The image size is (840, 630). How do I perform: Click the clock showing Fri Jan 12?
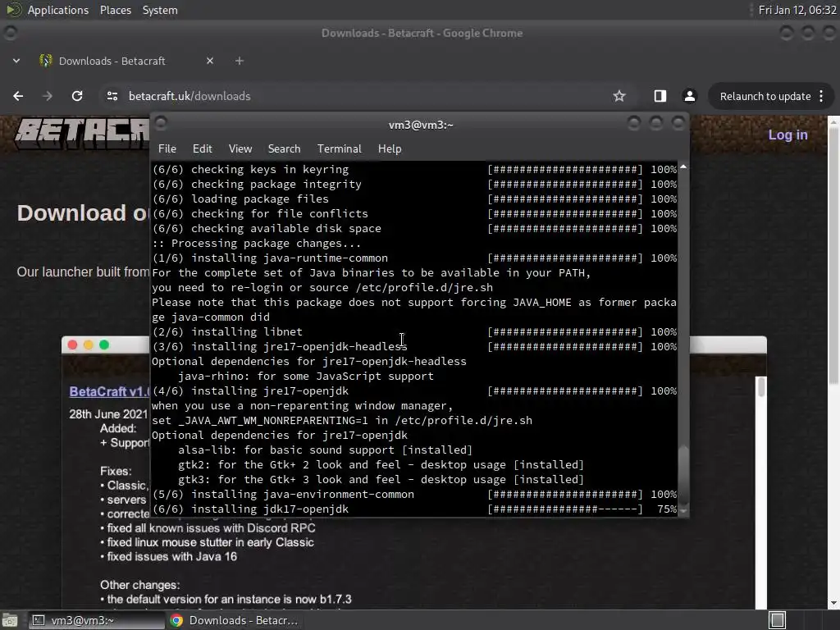tap(797, 10)
